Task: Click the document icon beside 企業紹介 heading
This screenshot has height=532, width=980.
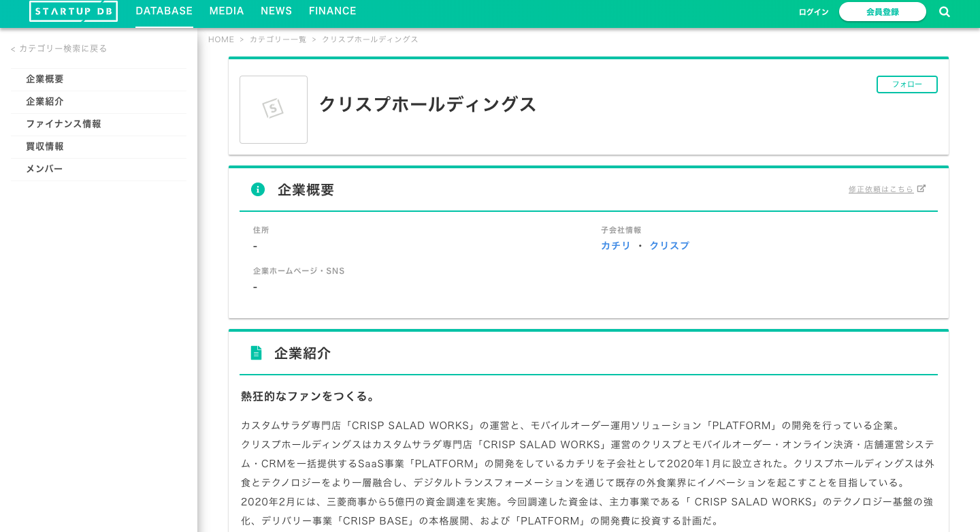Action: pyautogui.click(x=257, y=353)
